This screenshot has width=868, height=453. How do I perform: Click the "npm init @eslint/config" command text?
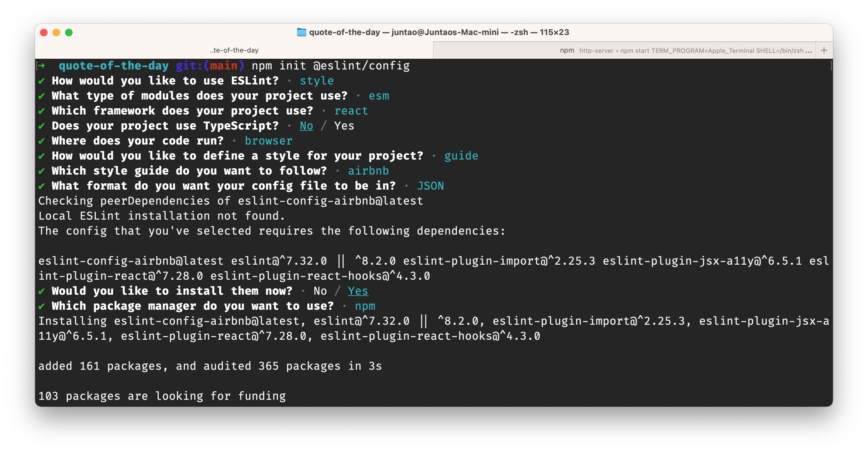point(331,65)
